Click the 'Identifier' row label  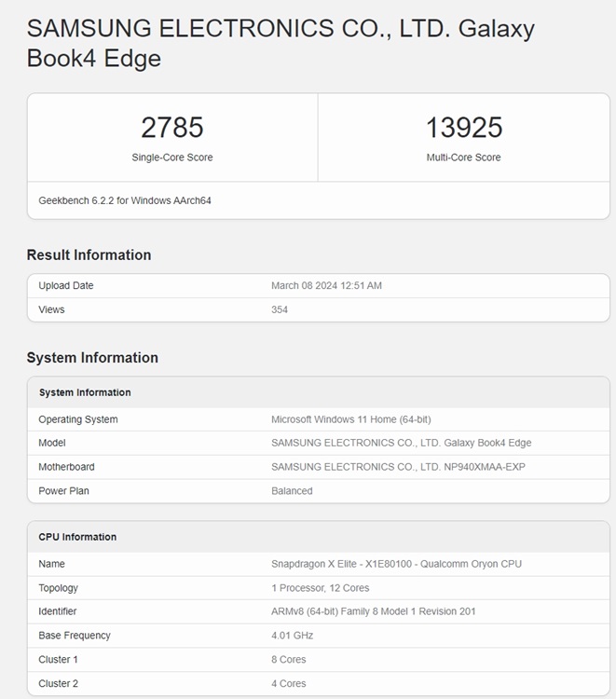point(58,611)
